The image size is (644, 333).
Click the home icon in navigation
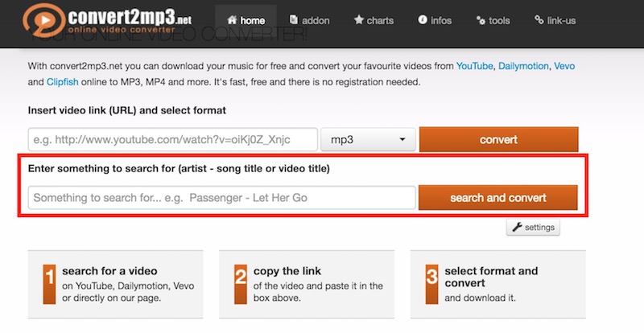coord(233,21)
